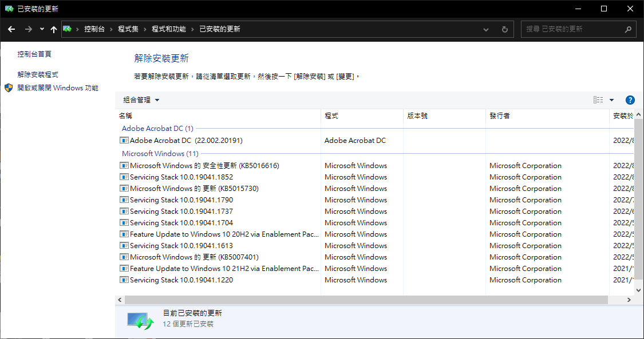Select Servicing Stack 10.0.19041.1737
644x339 pixels.
coord(181,212)
